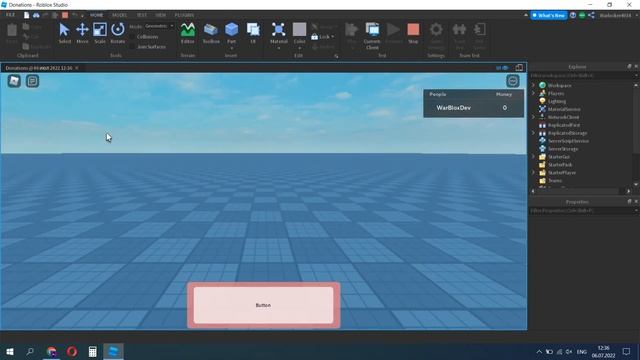Open the FILE menu
The height and width of the screenshot is (360, 640).
[10, 15]
